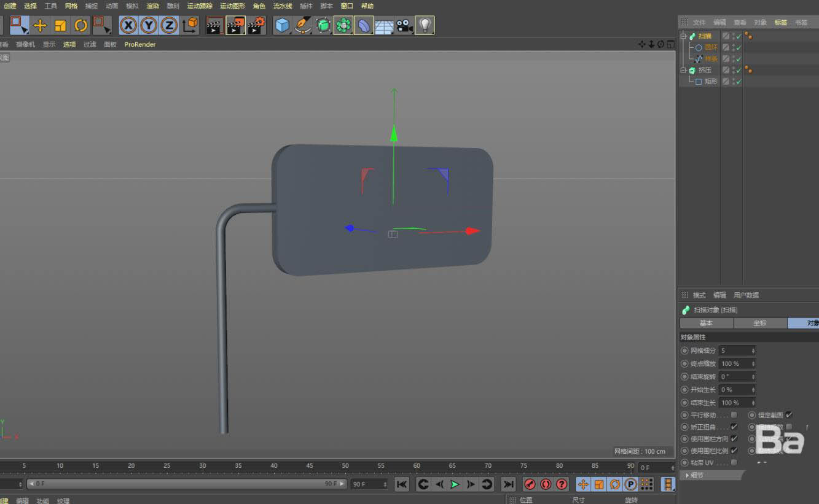This screenshot has height=504, width=819.
Task: Toggle the 恒定截图 checkbox
Action: click(x=789, y=415)
